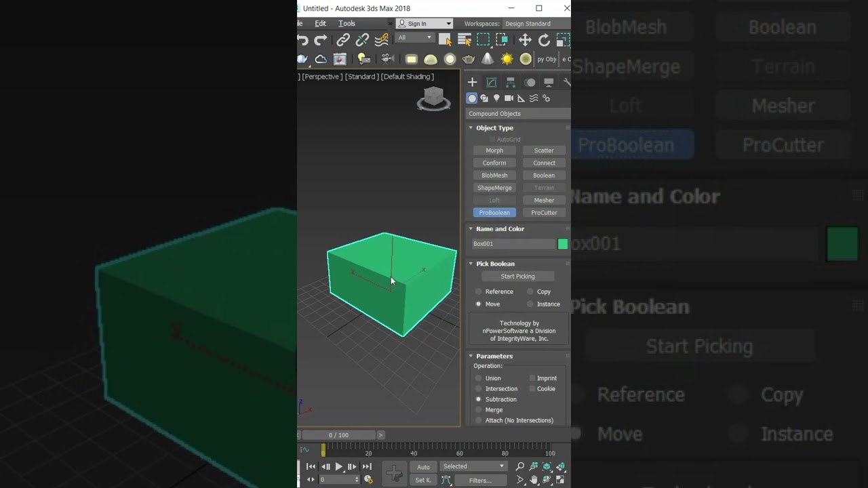This screenshot has height=488, width=868.
Task: Open the Sign In dropdown
Action: (x=425, y=24)
